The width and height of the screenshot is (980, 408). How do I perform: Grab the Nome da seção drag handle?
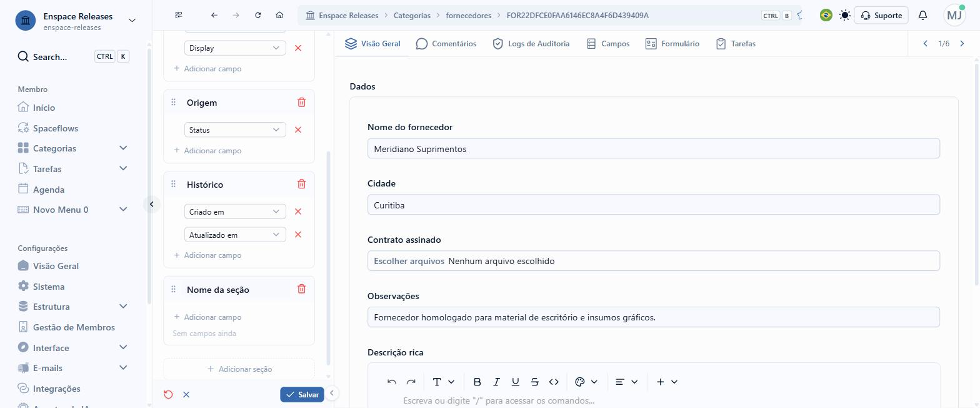pyautogui.click(x=173, y=289)
